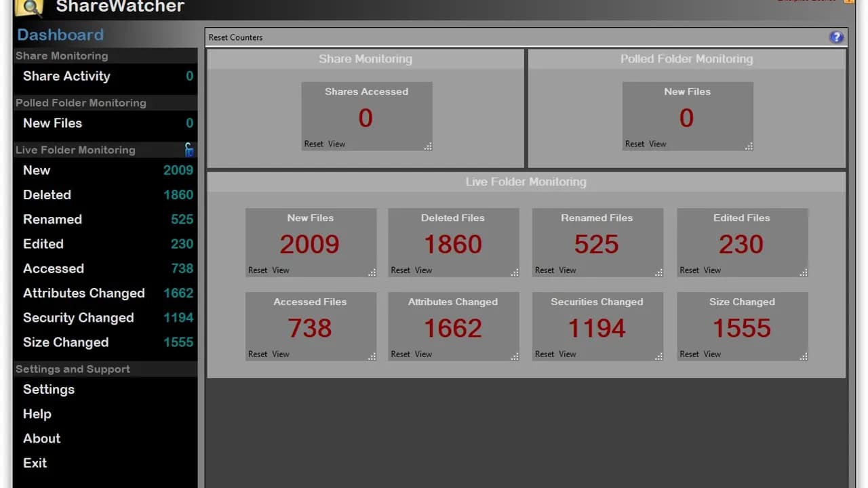The height and width of the screenshot is (488, 868).
Task: View the Securities Changed list
Action: [568, 354]
